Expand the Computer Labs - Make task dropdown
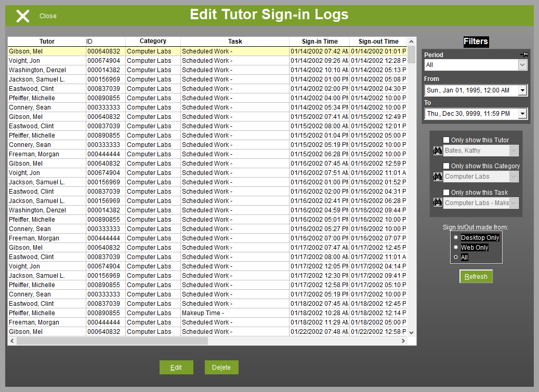The height and width of the screenshot is (392, 539). coord(513,203)
